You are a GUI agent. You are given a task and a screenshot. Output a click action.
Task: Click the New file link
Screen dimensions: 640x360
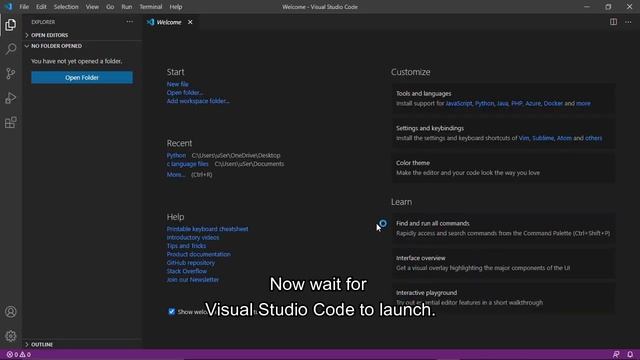point(178,84)
